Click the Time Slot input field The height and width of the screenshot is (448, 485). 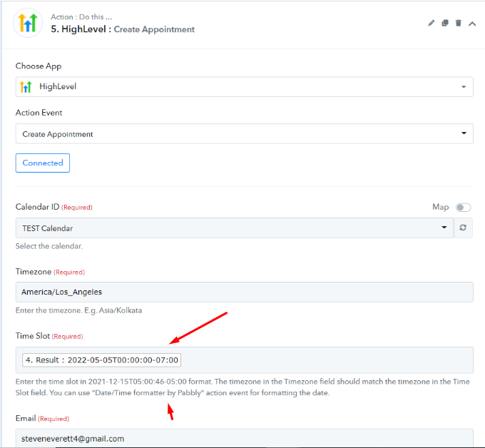click(245, 360)
